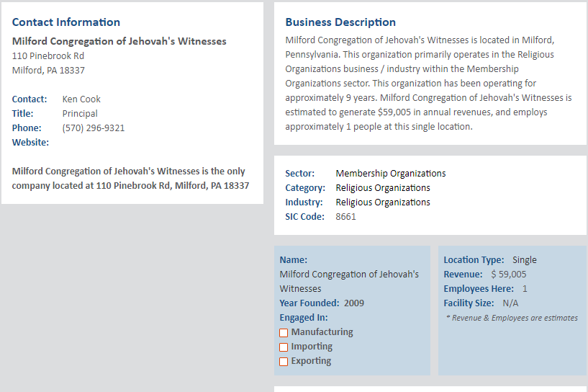Image resolution: width=588 pixels, height=392 pixels.
Task: Click the Revenue $ 59,005 value
Action: (x=509, y=275)
